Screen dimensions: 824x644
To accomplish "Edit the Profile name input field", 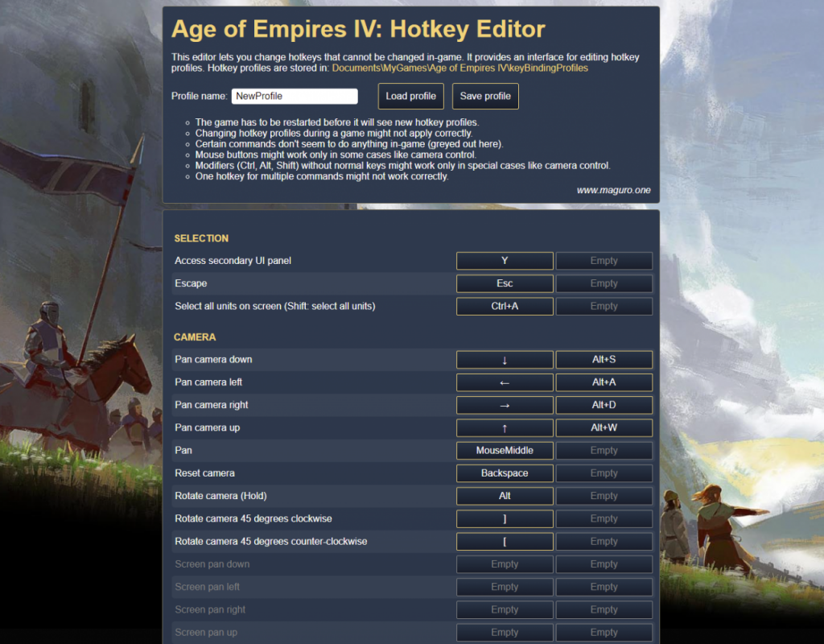I will [294, 96].
